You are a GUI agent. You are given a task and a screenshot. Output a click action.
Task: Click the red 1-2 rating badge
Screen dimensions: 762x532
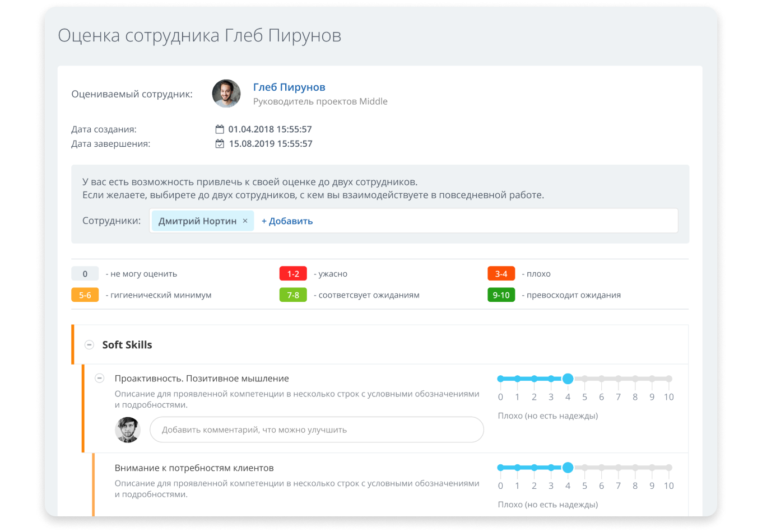(293, 273)
